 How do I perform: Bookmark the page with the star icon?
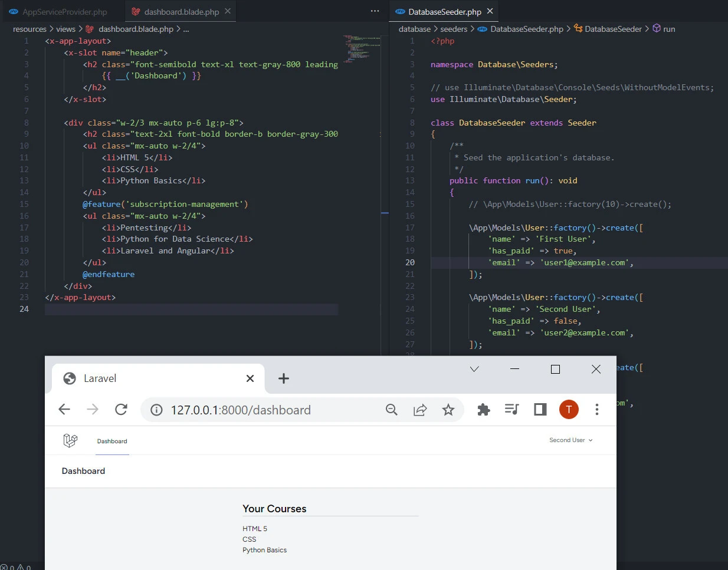click(x=448, y=409)
